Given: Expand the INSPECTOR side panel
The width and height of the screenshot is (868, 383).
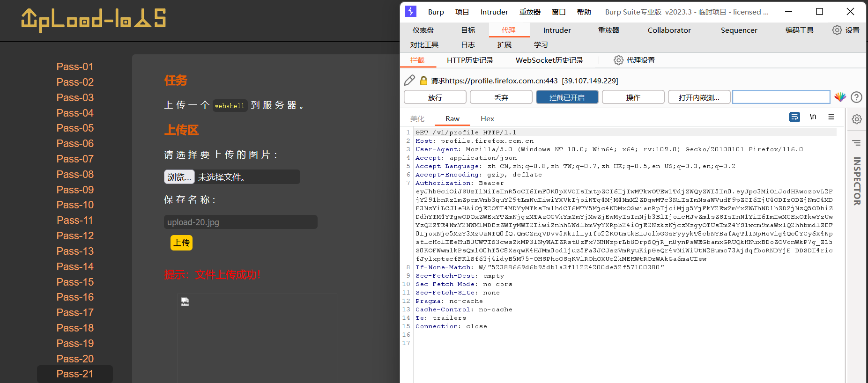Looking at the screenshot, I should coord(857,181).
